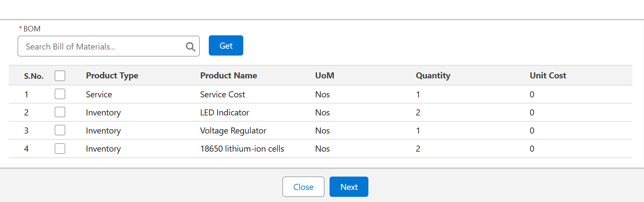Click the UoM column header
The height and width of the screenshot is (202, 644).
[x=325, y=76]
